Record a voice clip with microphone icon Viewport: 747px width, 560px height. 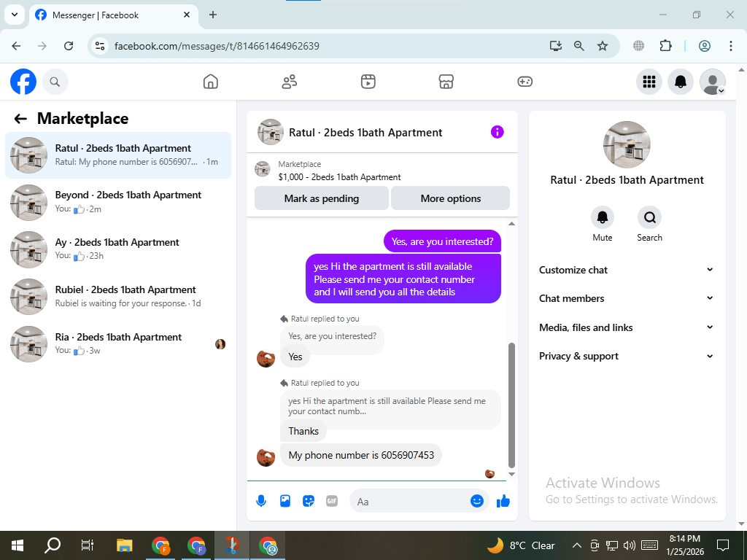[261, 501]
